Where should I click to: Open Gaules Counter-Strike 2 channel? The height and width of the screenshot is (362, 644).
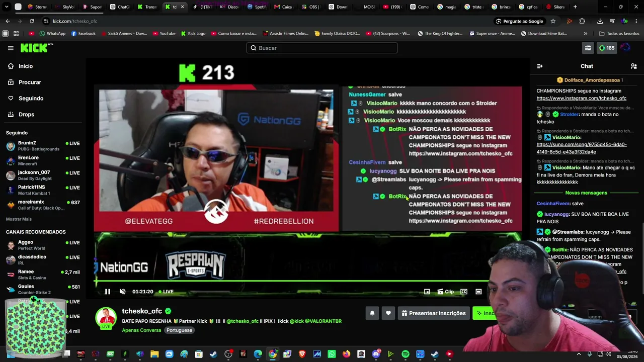click(43, 289)
